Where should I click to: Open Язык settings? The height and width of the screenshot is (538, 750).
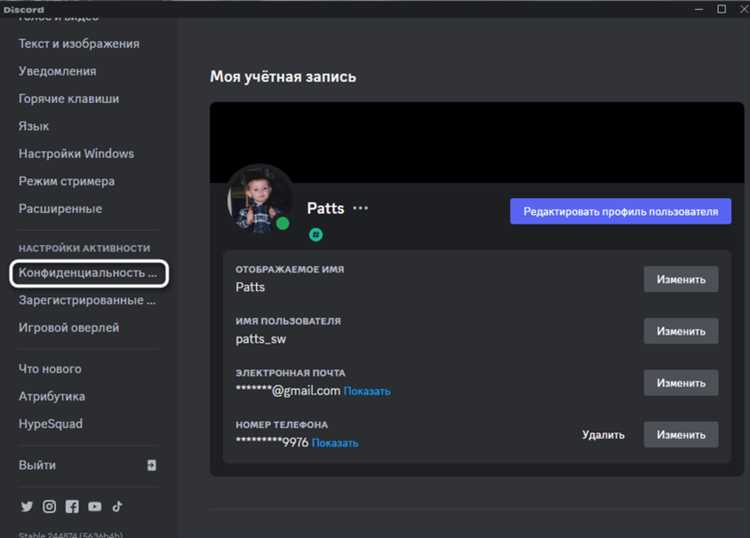click(34, 126)
